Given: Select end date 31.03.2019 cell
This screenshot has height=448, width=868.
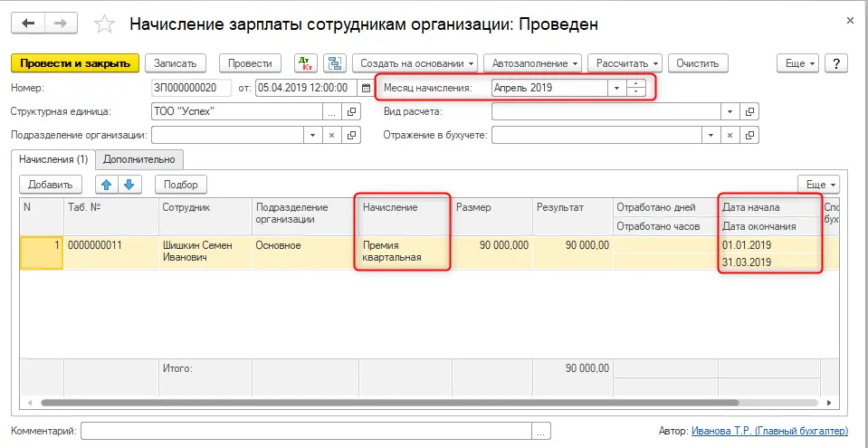Looking at the screenshot, I should point(769,262).
